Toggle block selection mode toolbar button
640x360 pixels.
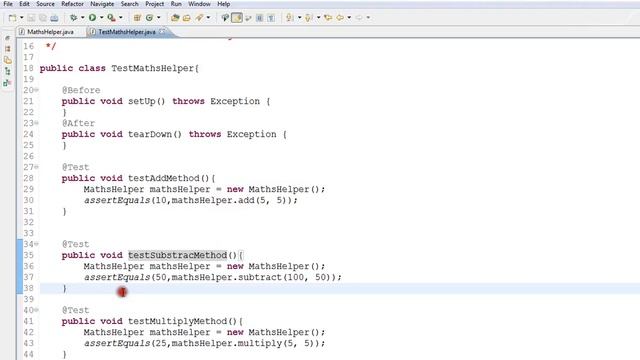259,18
